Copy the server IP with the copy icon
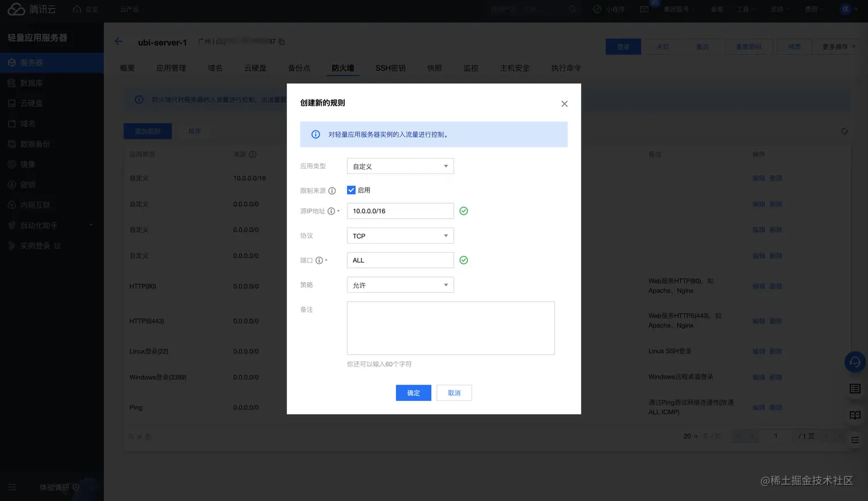This screenshot has height=501, width=868. 282,42
